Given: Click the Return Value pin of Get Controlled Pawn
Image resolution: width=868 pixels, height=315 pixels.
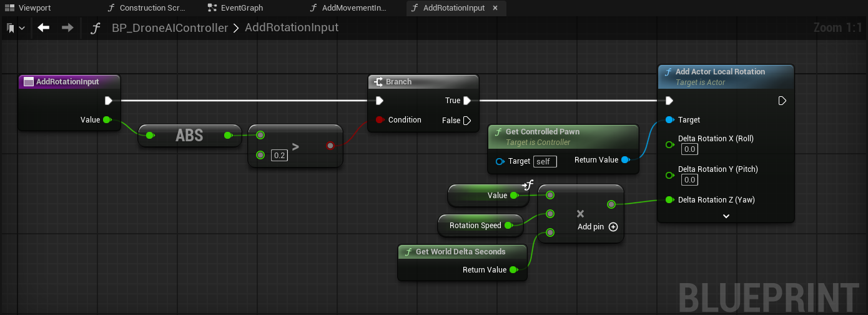Looking at the screenshot, I should coord(625,160).
